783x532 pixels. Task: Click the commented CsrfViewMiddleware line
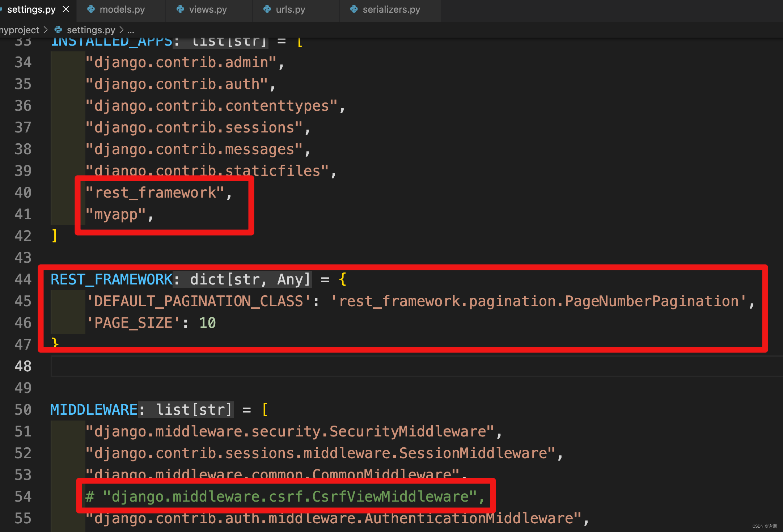click(x=285, y=497)
